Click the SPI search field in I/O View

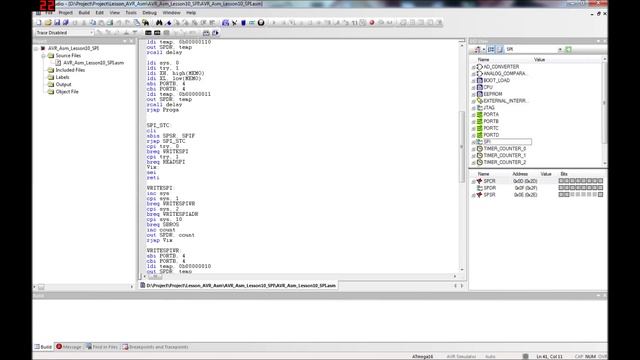(x=531, y=49)
